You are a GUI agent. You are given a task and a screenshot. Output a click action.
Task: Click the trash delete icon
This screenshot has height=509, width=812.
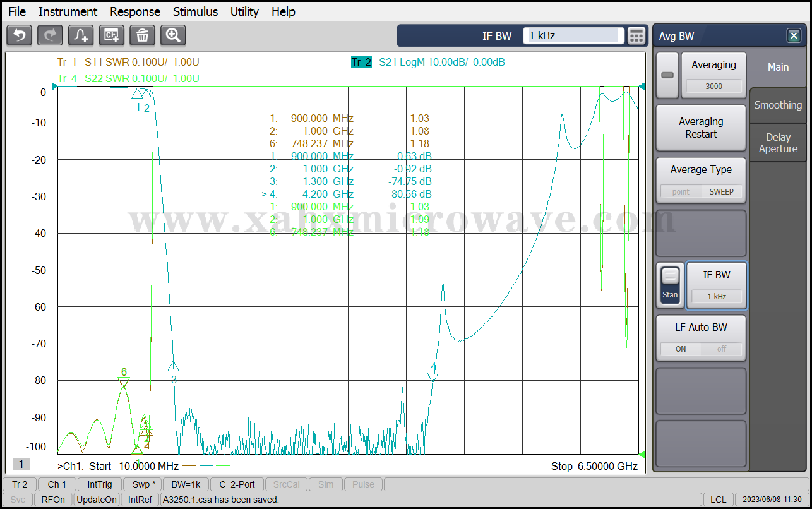click(x=142, y=35)
